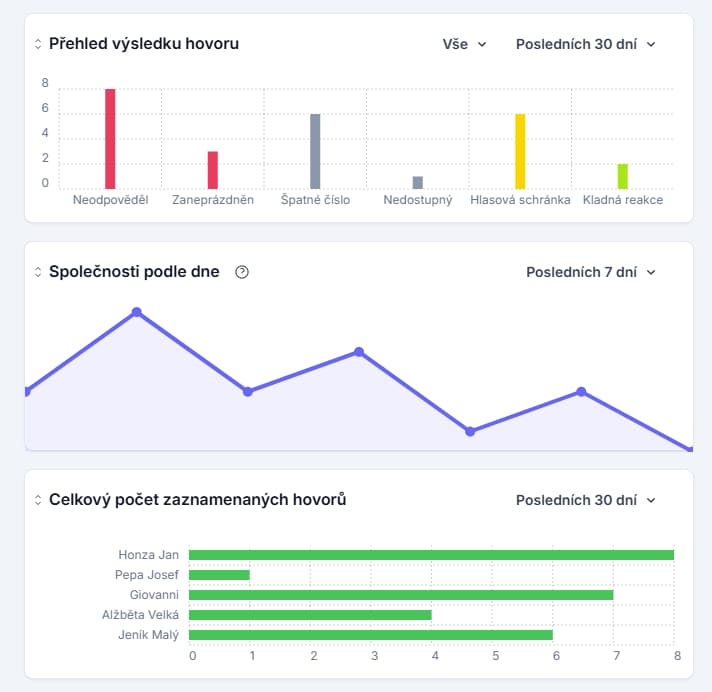Click the drag handle beside Přehled výsledku hovoru
712x692 pixels.
38,44
